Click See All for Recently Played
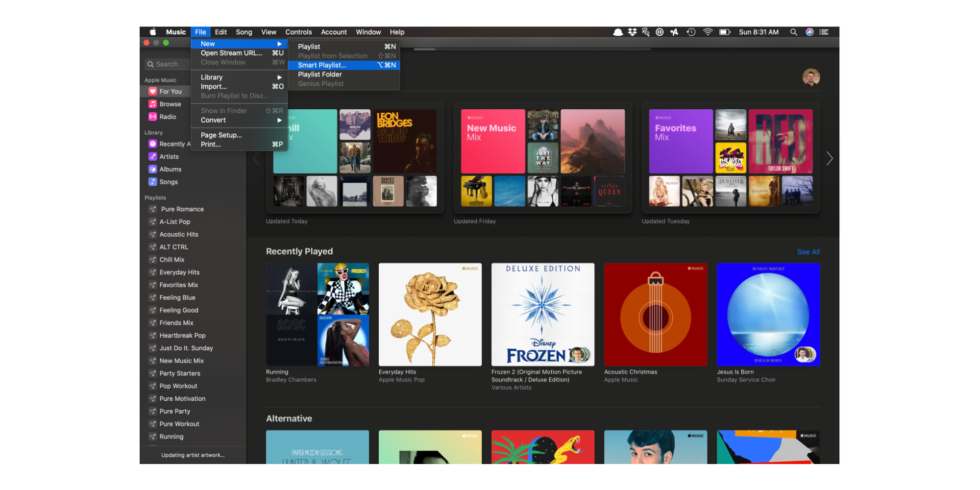The image size is (980, 490). click(x=808, y=252)
